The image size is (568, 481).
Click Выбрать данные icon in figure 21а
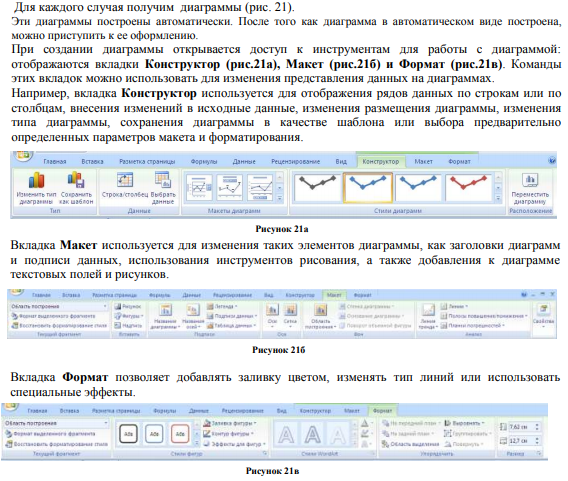(x=163, y=180)
